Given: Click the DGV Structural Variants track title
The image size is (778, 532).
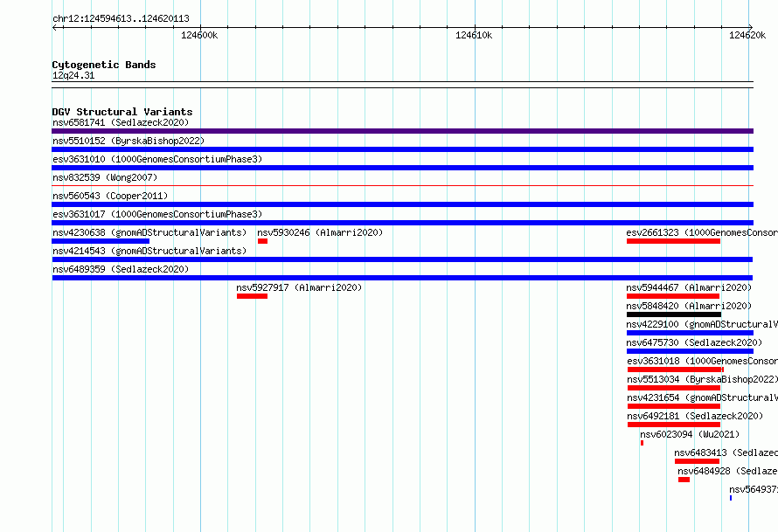Looking at the screenshot, I should click(122, 112).
